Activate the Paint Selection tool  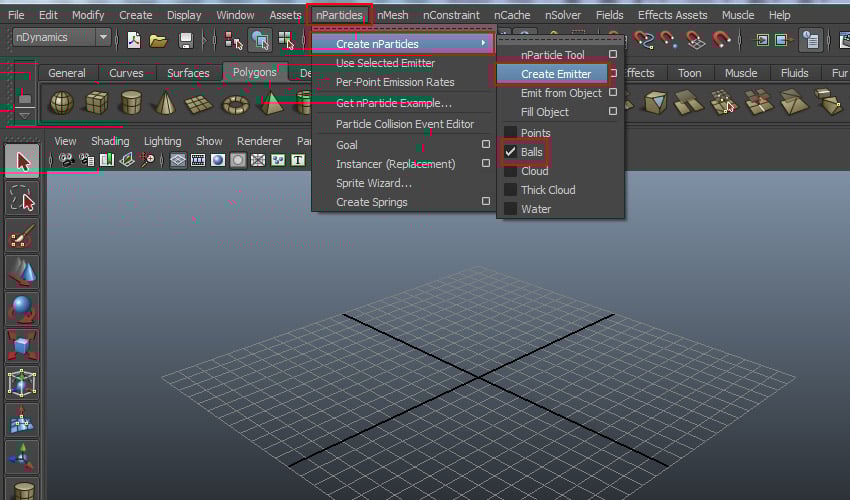(x=22, y=235)
